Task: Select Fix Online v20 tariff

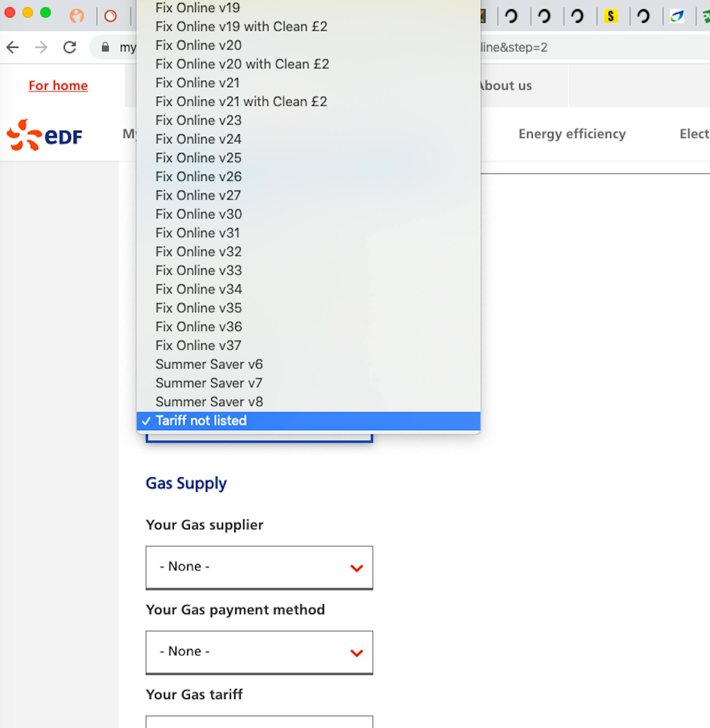Action: (x=308, y=45)
